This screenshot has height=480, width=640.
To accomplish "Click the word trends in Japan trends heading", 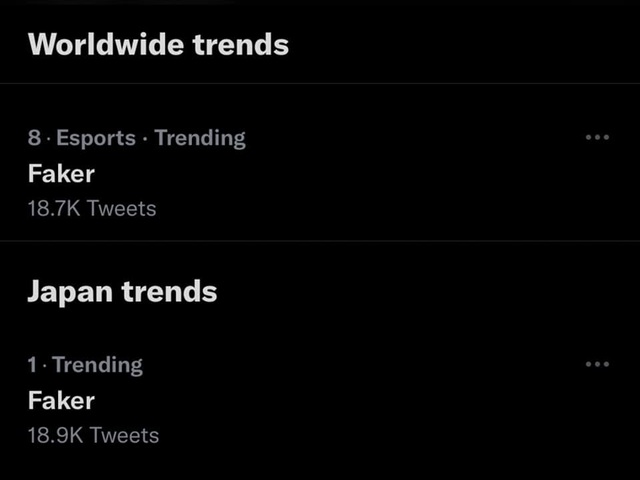I will pos(169,291).
